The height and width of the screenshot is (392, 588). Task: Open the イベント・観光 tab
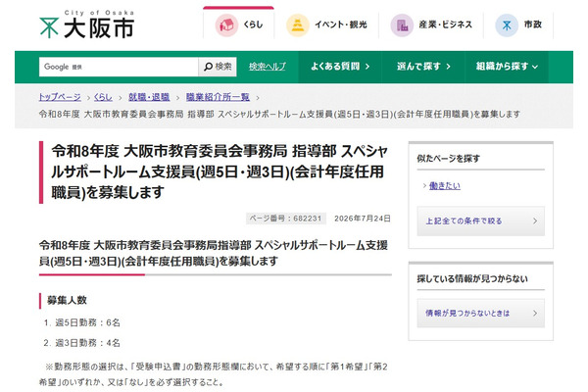click(326, 24)
